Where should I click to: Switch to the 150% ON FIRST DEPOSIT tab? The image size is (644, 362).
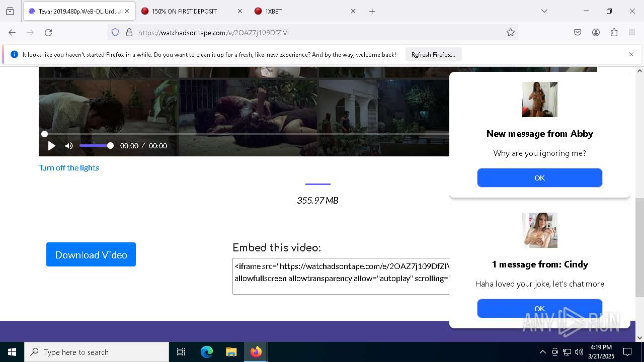coord(192,11)
